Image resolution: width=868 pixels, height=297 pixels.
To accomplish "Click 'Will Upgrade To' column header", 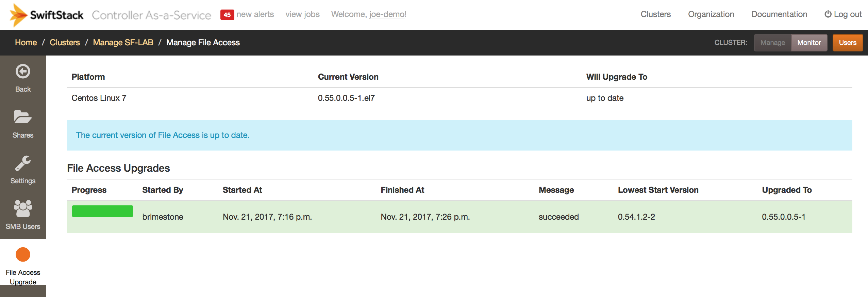I will click(x=617, y=77).
